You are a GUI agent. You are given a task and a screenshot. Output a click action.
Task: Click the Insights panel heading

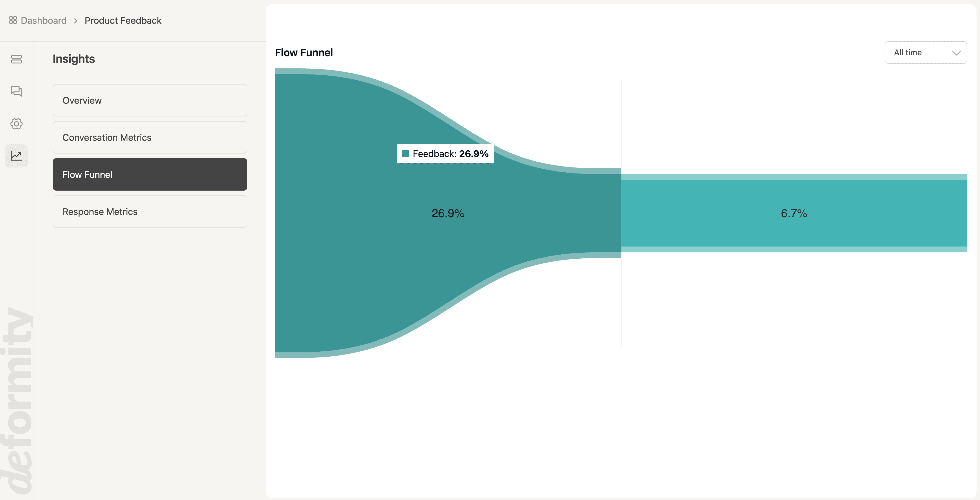(74, 59)
